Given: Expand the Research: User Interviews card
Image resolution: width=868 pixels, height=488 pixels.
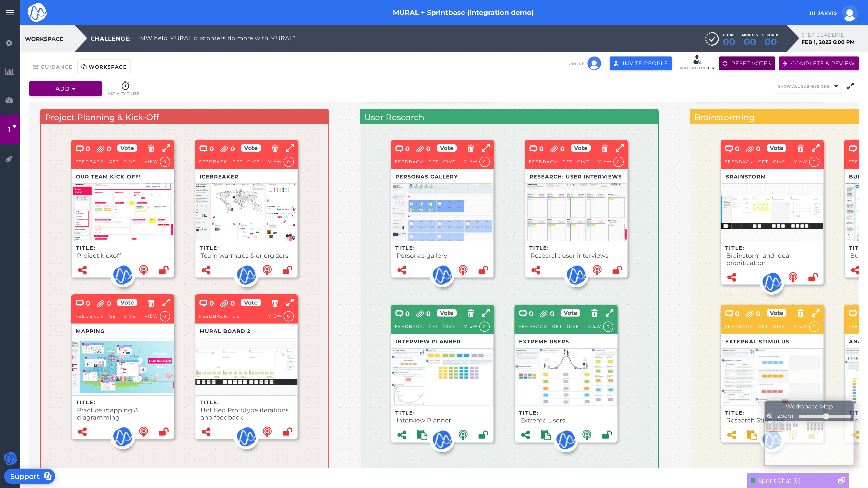Looking at the screenshot, I should pos(620,148).
